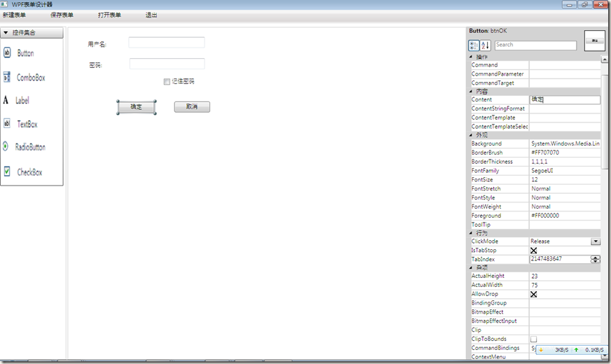Select the BitmapEffectInput property row
This screenshot has width=611, height=364.
click(535, 321)
